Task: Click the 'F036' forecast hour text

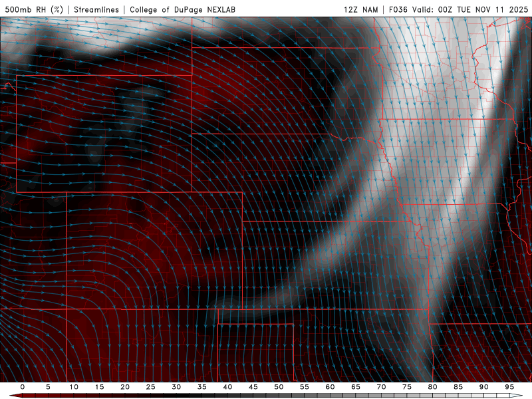Action: (x=398, y=9)
